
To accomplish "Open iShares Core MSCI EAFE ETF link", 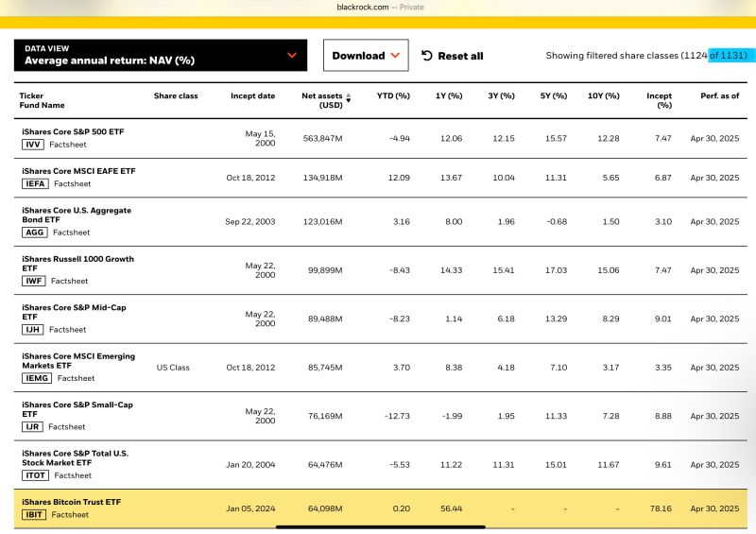I will coord(77,171).
